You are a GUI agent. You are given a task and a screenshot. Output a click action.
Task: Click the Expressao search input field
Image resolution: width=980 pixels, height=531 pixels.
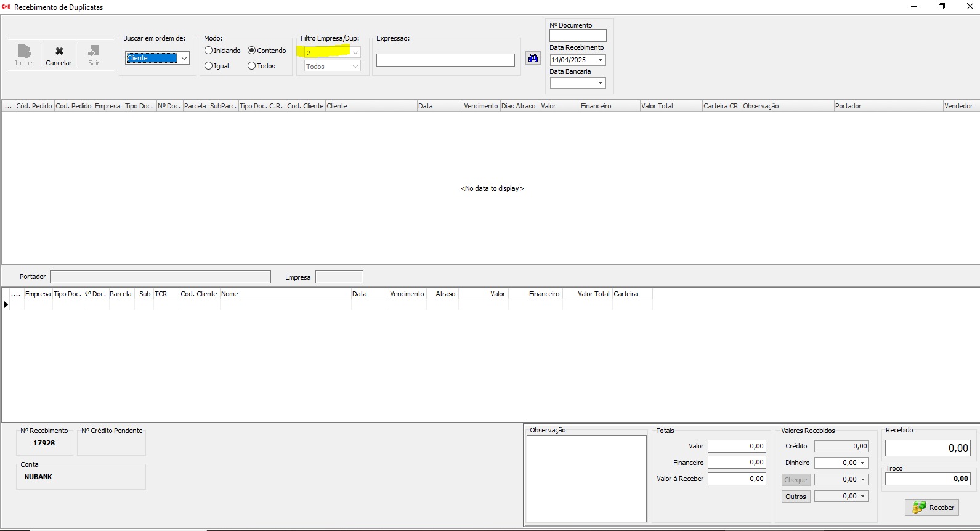coord(445,60)
